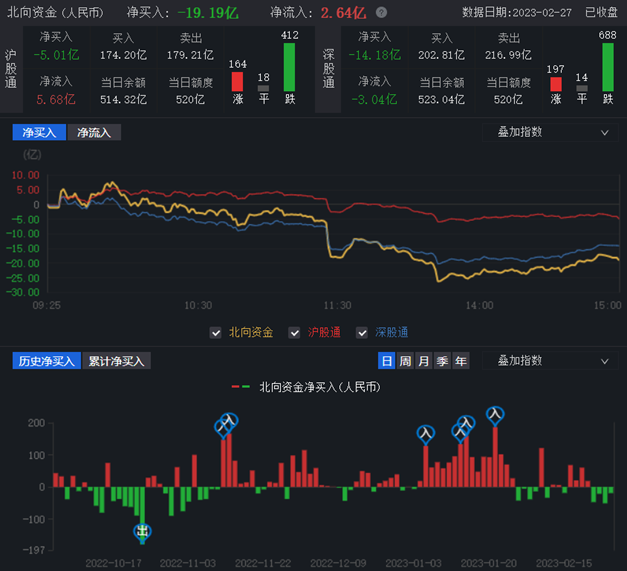Expand the lower 叠加指数 dropdown

(553, 361)
